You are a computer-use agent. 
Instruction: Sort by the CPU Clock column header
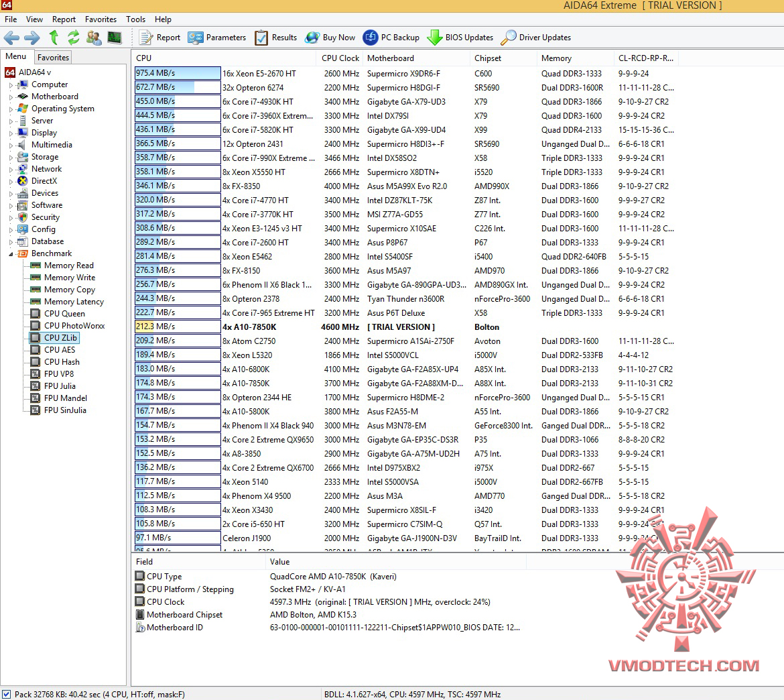tap(340, 58)
